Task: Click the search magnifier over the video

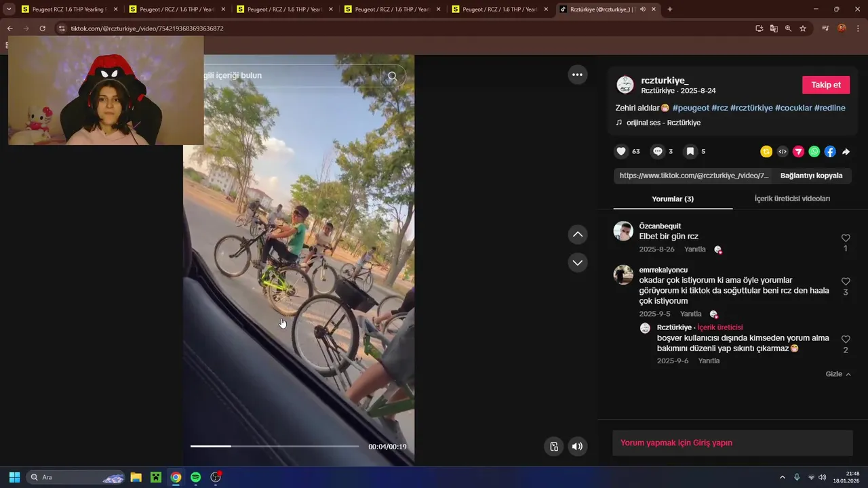Action: (392, 76)
